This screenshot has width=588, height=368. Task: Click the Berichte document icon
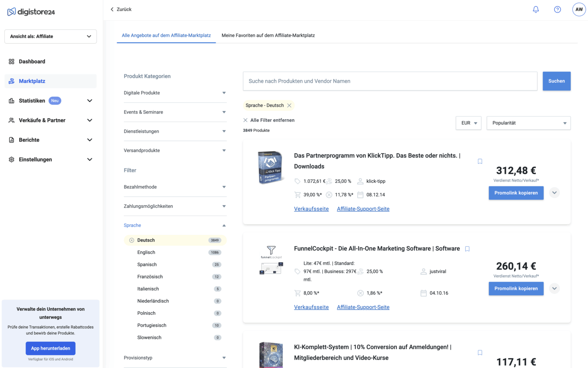tap(11, 140)
